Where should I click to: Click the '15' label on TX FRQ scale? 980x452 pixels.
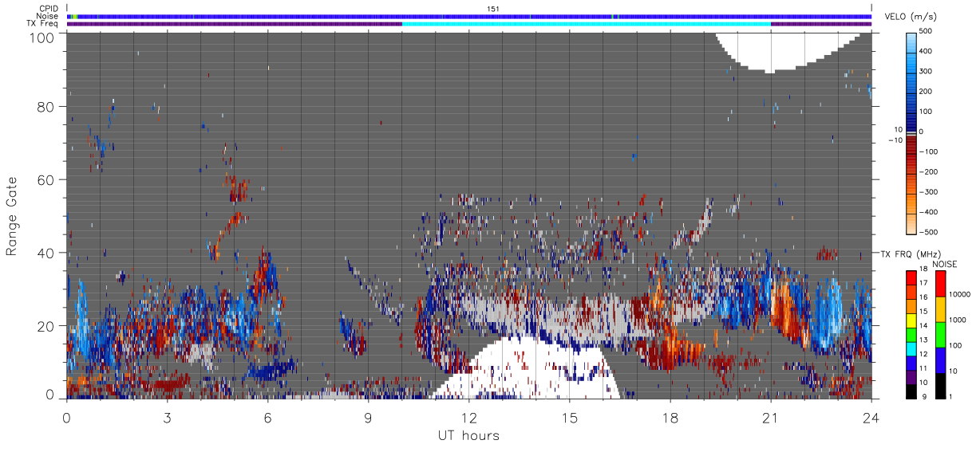click(x=923, y=312)
